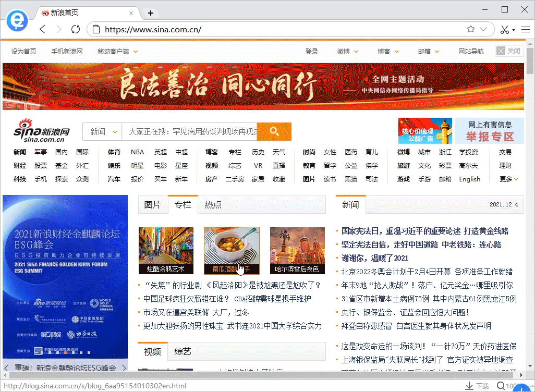Open the 炫酷涂鸦艺术 thumbnail

tap(166, 251)
